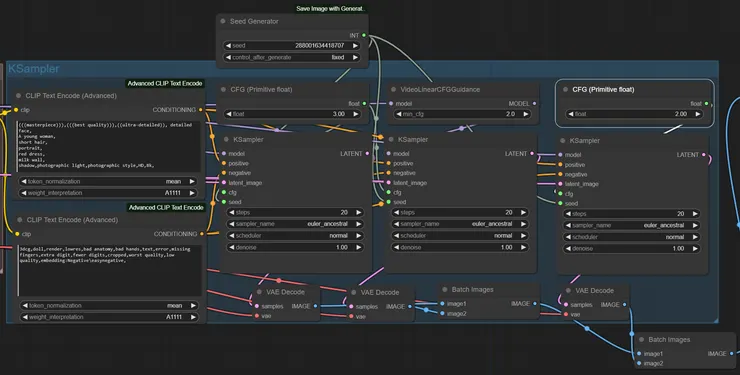Click the collapse dot of the CFG node set to 3.00
Screen dimensions: 740x375
[223, 89]
